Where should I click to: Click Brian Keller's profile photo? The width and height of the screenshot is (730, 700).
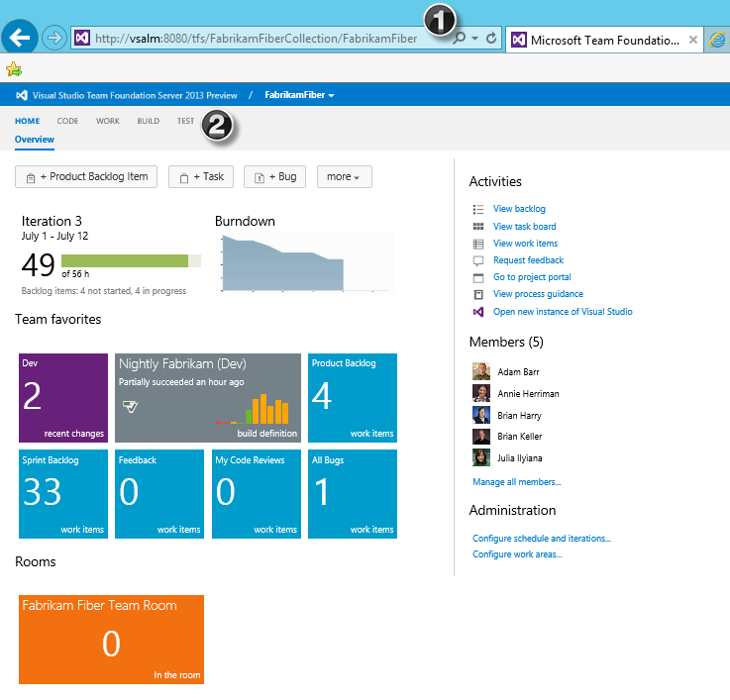481,437
